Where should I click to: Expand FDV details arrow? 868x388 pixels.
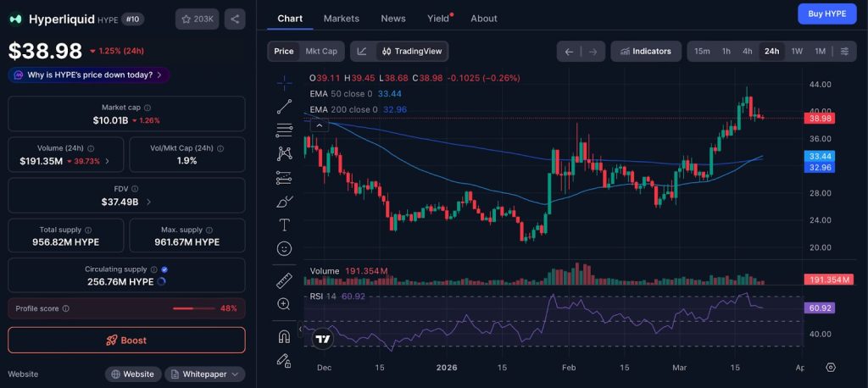pos(147,202)
